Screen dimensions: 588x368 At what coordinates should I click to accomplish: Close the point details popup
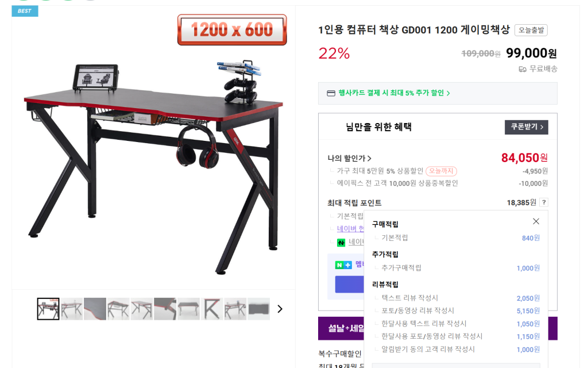coord(536,221)
